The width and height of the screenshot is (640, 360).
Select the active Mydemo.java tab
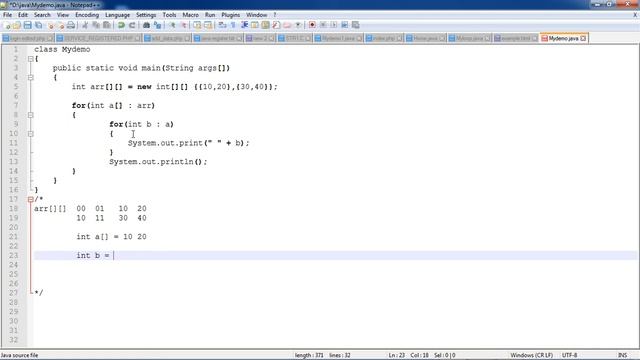pyautogui.click(x=563, y=38)
